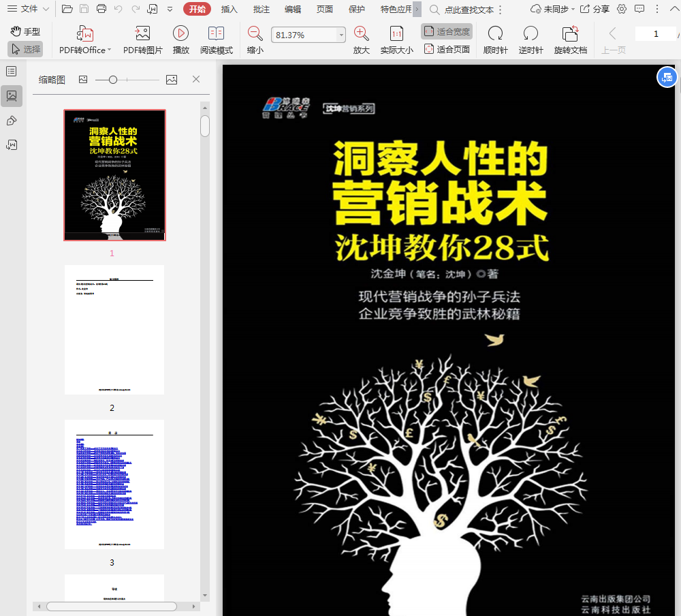
Task: Click the open folder icon
Action: pyautogui.click(x=67, y=9)
